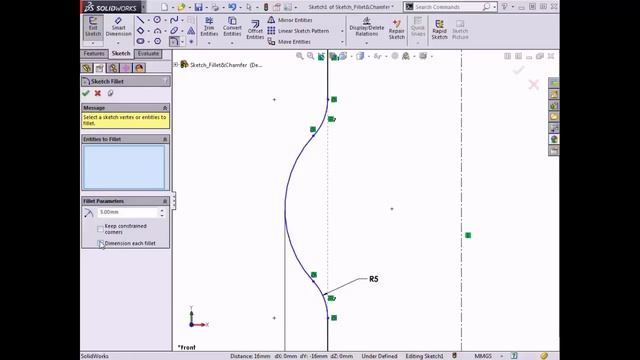Click the New document icon
The image size is (640, 360).
coord(164,7)
